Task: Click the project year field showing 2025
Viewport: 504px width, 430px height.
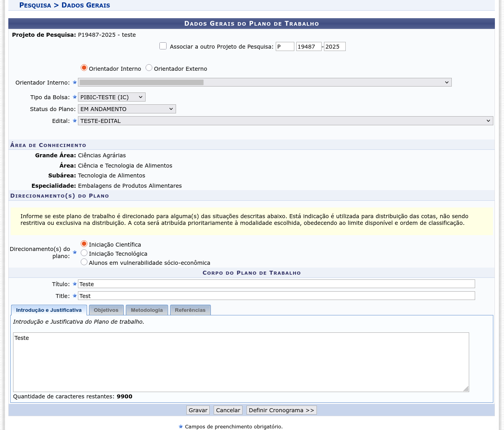Action: [334, 47]
